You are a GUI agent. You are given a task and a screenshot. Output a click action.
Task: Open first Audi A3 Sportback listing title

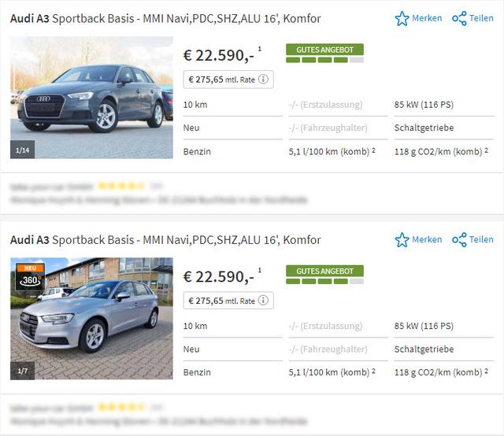(165, 18)
